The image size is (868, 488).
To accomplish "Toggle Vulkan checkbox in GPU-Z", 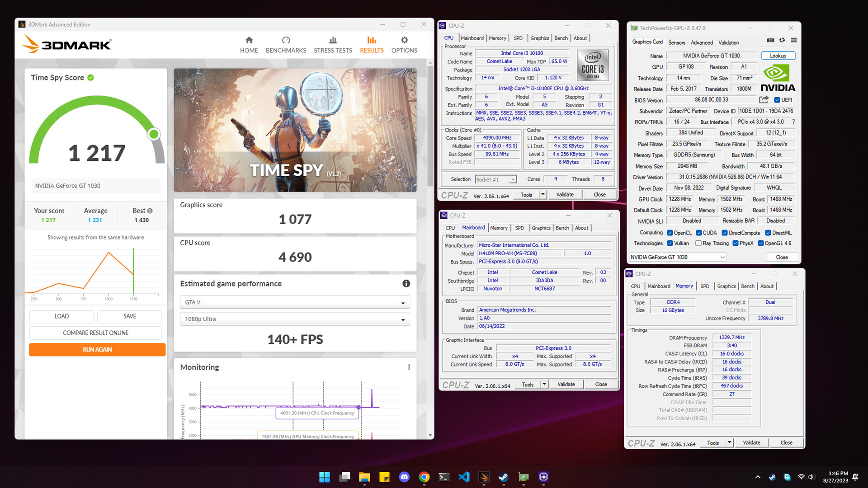I will point(670,243).
